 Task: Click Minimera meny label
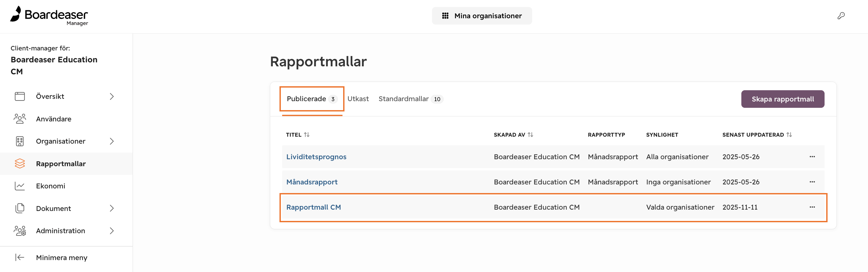[x=62, y=257]
